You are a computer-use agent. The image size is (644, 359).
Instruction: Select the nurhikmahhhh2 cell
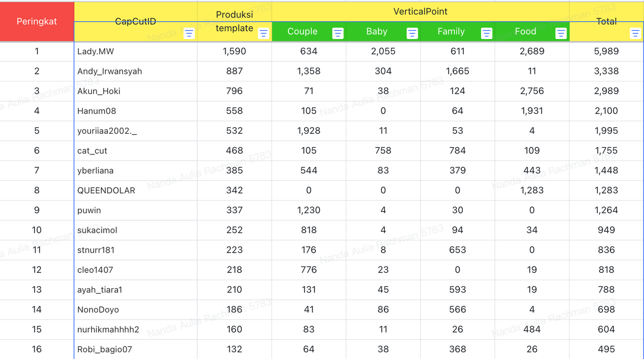[x=136, y=329]
